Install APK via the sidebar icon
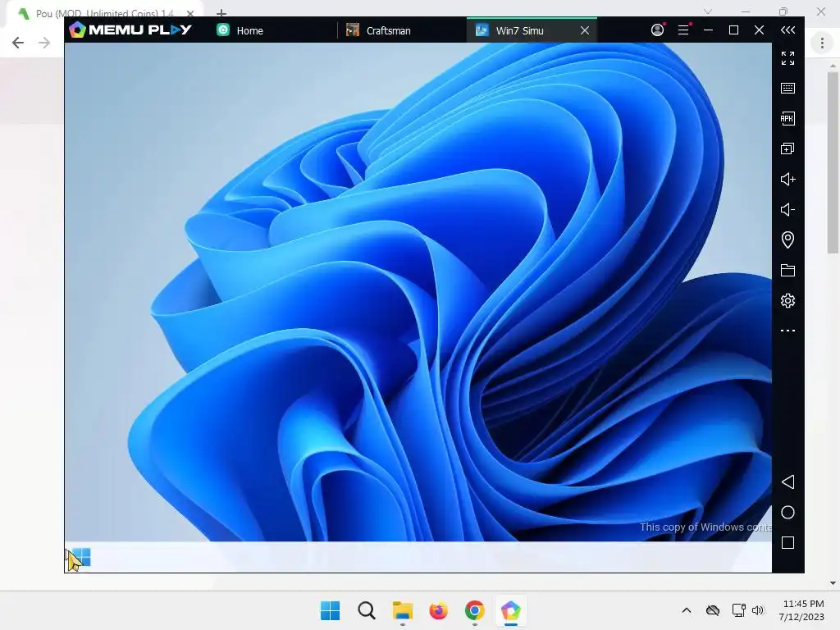The image size is (840, 630). pyautogui.click(x=787, y=118)
